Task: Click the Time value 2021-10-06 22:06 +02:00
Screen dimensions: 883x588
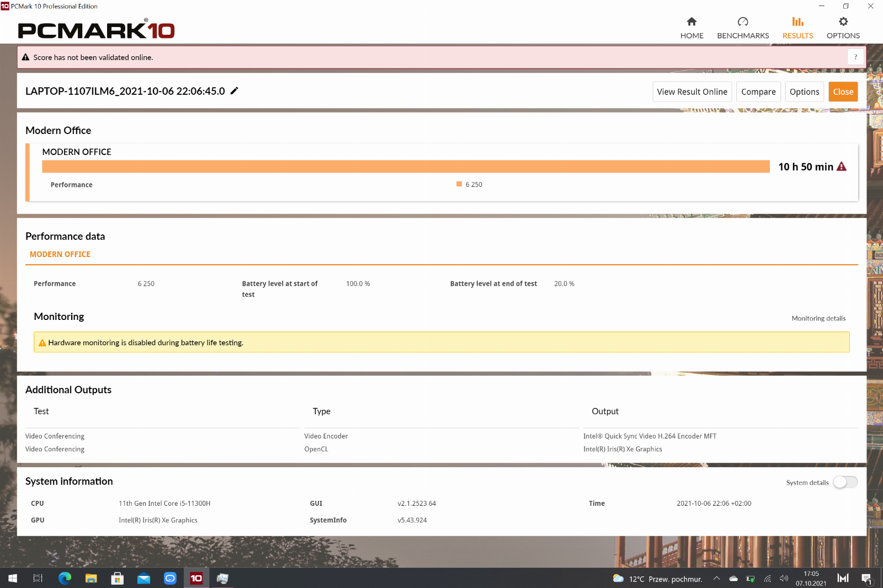Action: tap(714, 504)
